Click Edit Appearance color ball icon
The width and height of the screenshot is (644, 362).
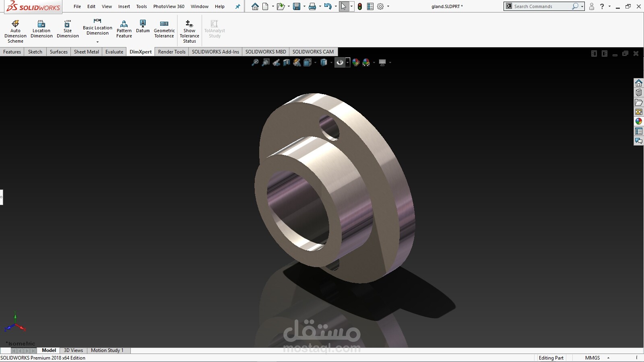pos(356,62)
